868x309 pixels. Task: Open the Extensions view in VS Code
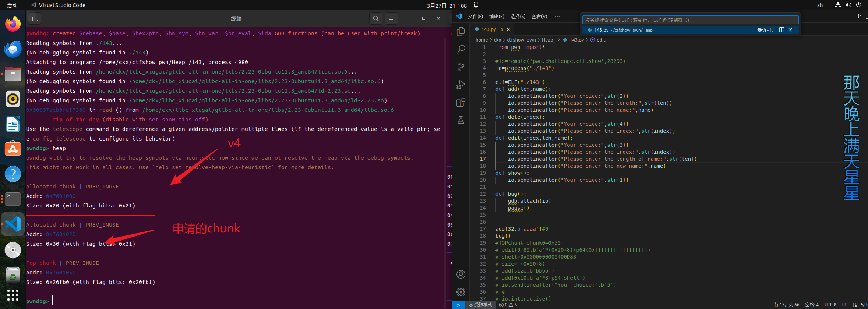tap(461, 102)
